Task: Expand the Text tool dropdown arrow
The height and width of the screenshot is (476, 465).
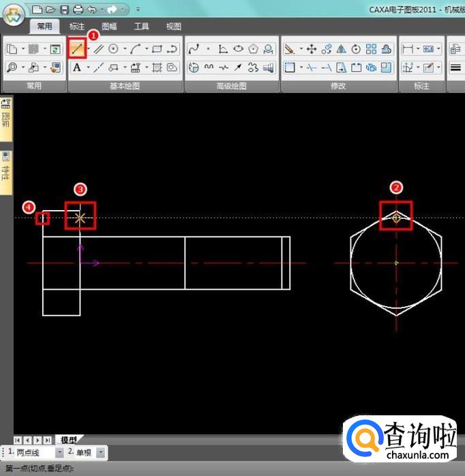Action: tap(89, 67)
